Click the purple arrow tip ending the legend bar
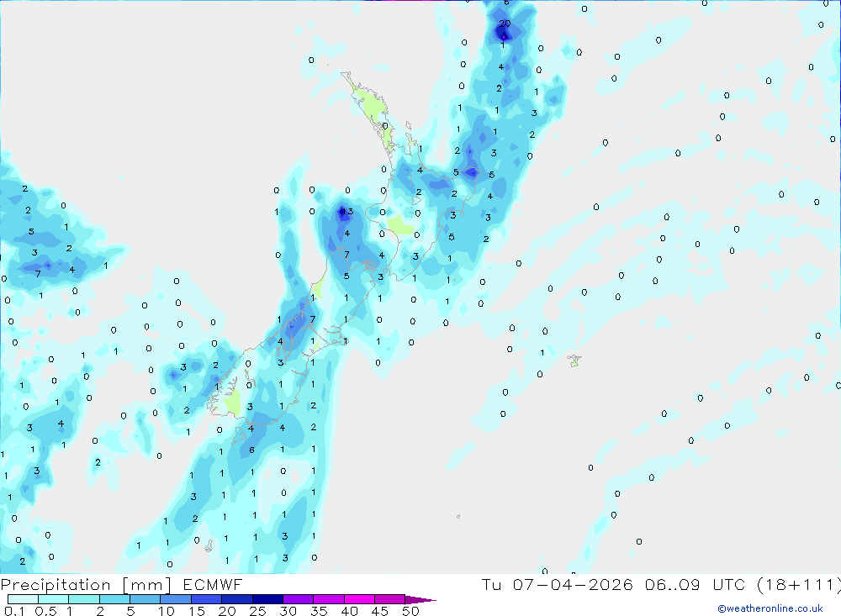841x616 pixels. pyautogui.click(x=420, y=599)
